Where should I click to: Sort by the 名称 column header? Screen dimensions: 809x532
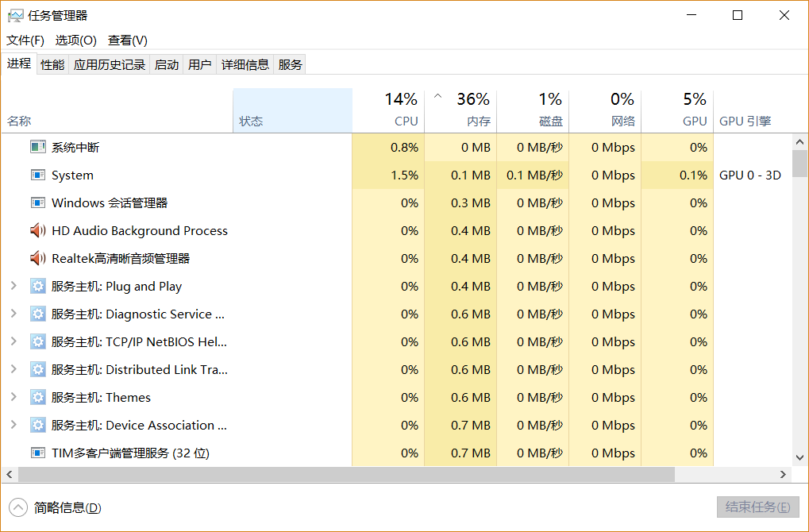tap(117, 110)
